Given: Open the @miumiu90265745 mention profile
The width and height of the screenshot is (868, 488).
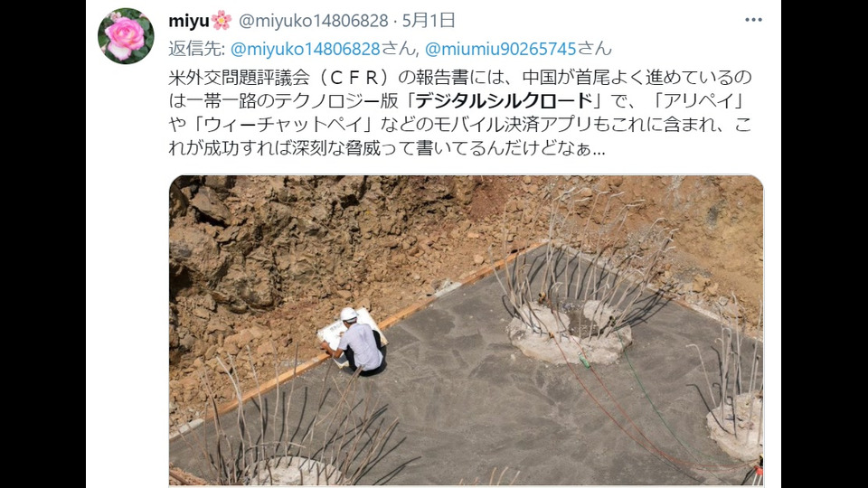Looking at the screenshot, I should 501,49.
